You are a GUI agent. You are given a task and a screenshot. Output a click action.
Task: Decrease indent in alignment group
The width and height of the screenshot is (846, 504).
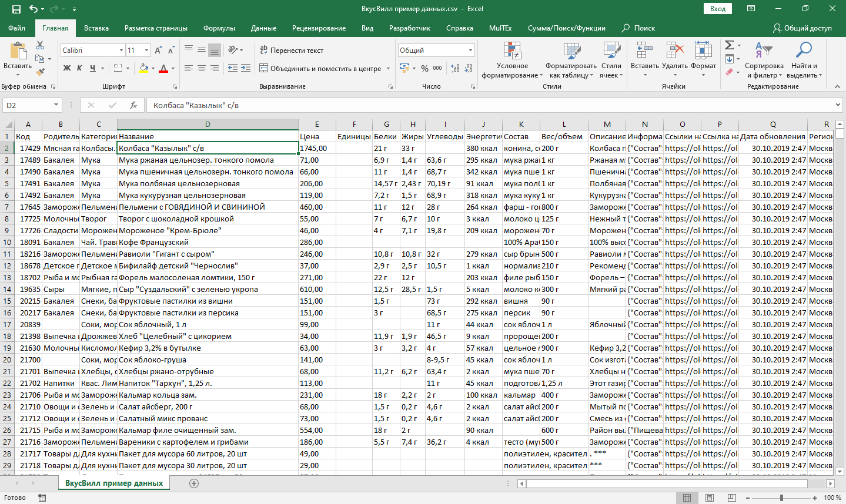pyautogui.click(x=233, y=68)
